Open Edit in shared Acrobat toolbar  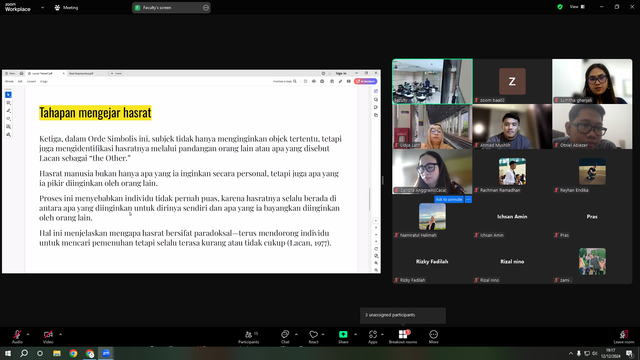[x=20, y=81]
